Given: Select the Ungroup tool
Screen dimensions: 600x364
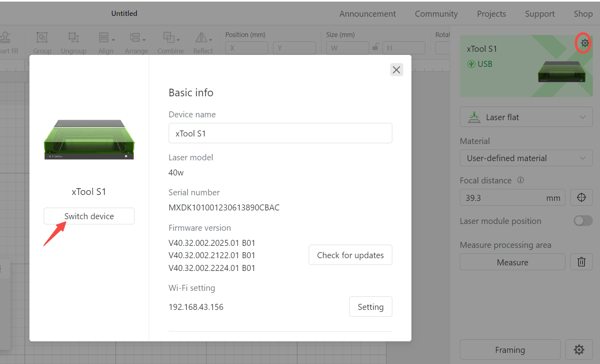Looking at the screenshot, I should [74, 43].
